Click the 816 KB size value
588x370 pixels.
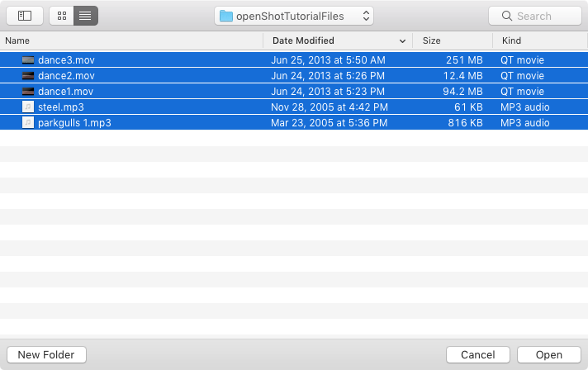tap(466, 123)
